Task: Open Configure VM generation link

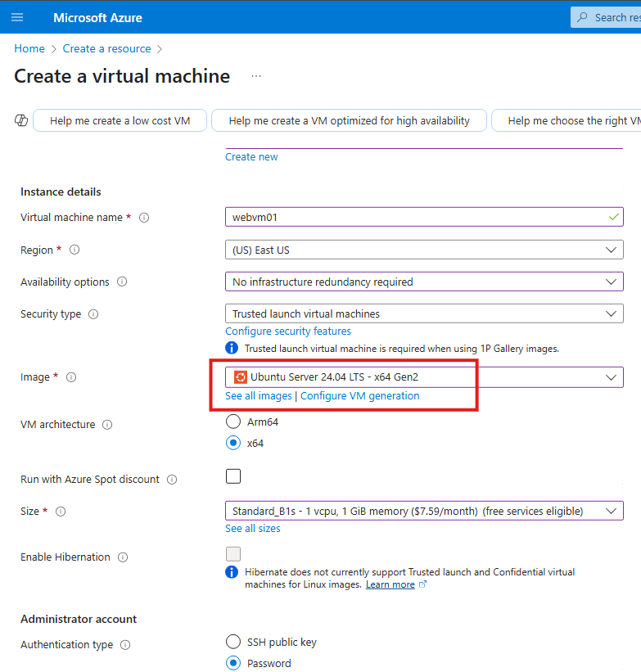Action: click(x=359, y=396)
